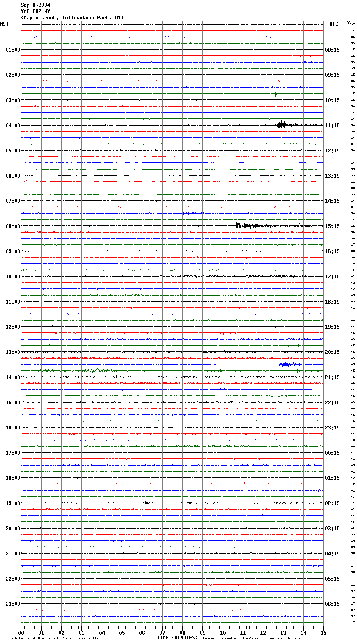
Task: Click the '21:15' UTC time label
Action: click(x=332, y=377)
